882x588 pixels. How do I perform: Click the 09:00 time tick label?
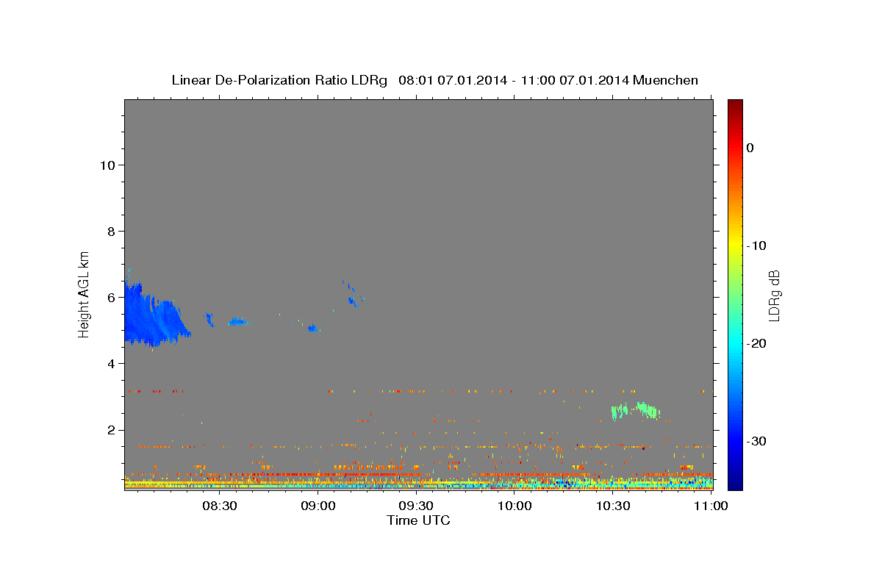click(318, 506)
